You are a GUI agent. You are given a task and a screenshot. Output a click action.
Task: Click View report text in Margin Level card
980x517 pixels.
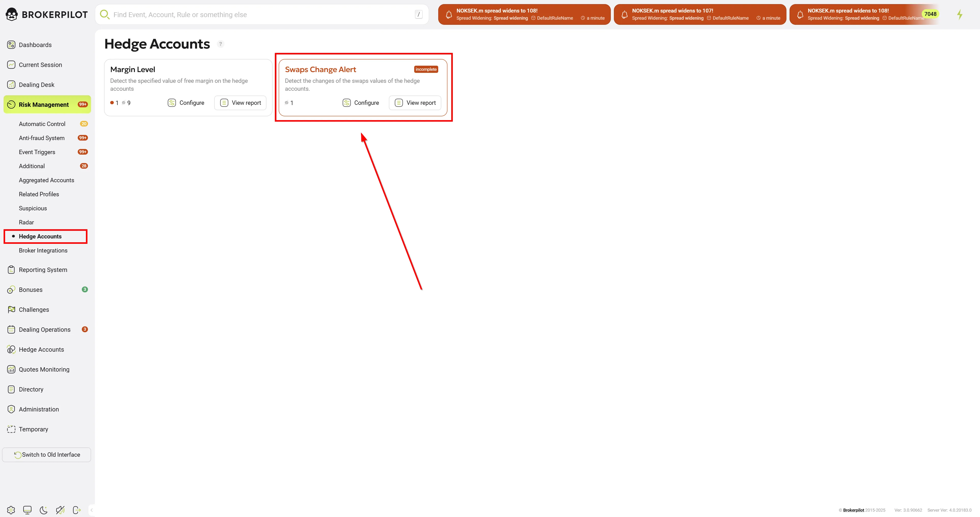click(246, 103)
